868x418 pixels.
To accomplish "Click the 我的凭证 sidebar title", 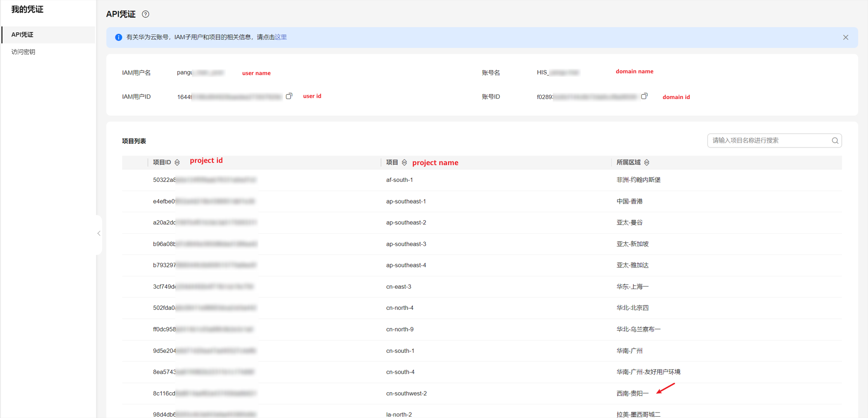I will pos(27,9).
